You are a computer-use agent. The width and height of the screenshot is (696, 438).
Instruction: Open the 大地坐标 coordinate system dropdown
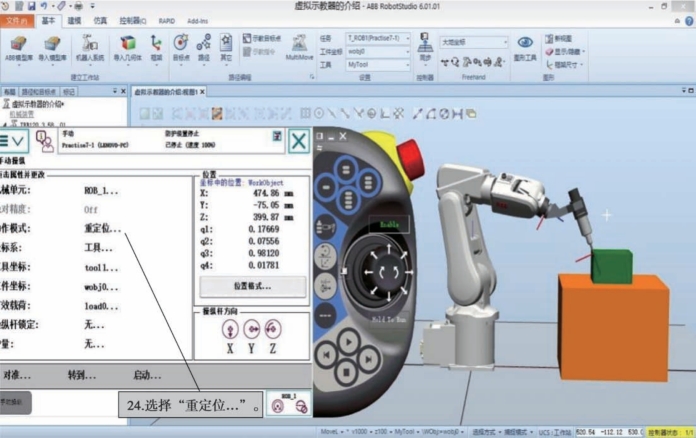tap(474, 42)
